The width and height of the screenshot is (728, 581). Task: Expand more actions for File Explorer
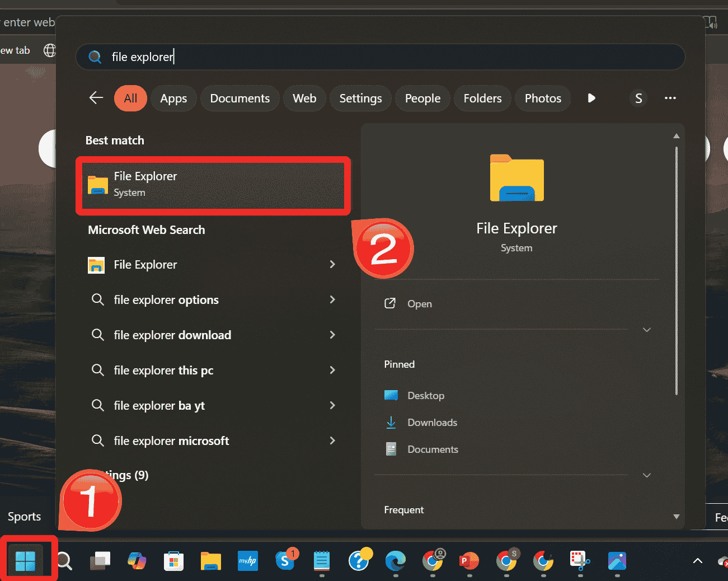click(x=647, y=330)
